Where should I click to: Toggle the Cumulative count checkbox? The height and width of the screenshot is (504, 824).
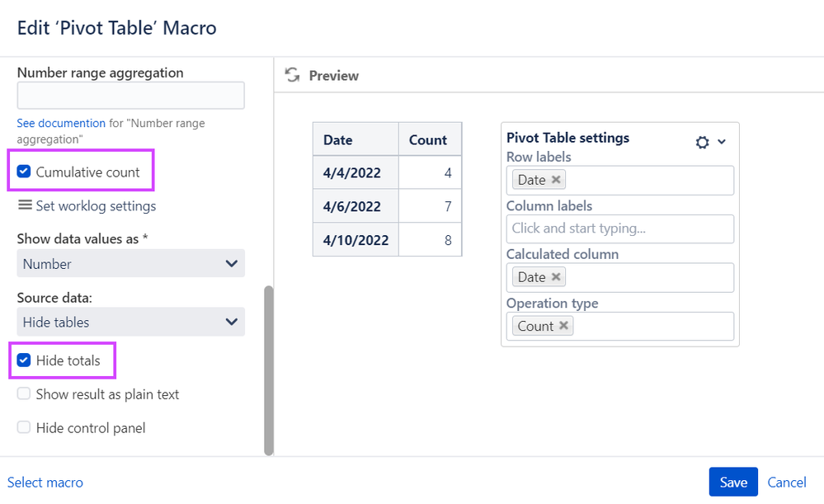coord(24,172)
